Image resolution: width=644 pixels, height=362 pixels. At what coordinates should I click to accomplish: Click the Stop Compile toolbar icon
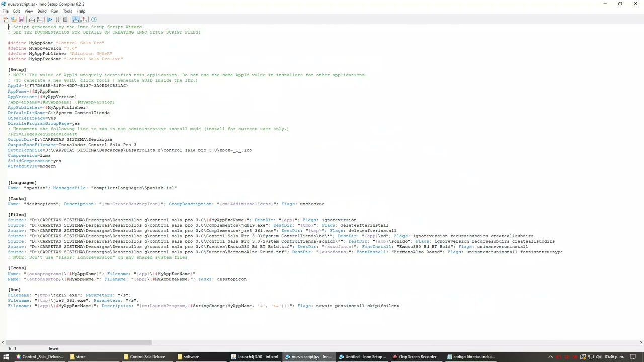40,20
